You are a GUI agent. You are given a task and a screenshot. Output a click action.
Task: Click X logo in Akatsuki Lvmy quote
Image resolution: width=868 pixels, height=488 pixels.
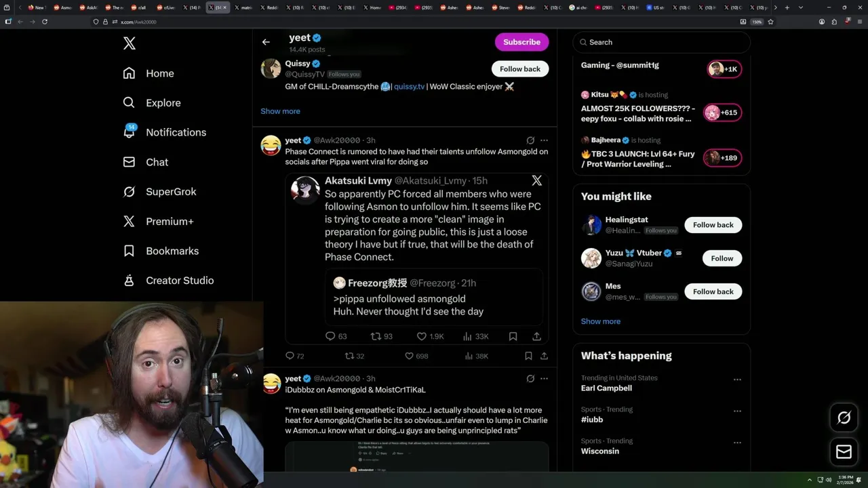536,180
